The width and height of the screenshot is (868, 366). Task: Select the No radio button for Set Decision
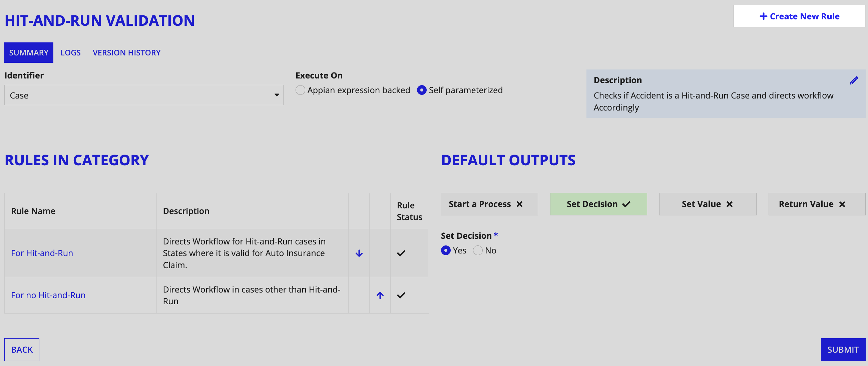[477, 250]
